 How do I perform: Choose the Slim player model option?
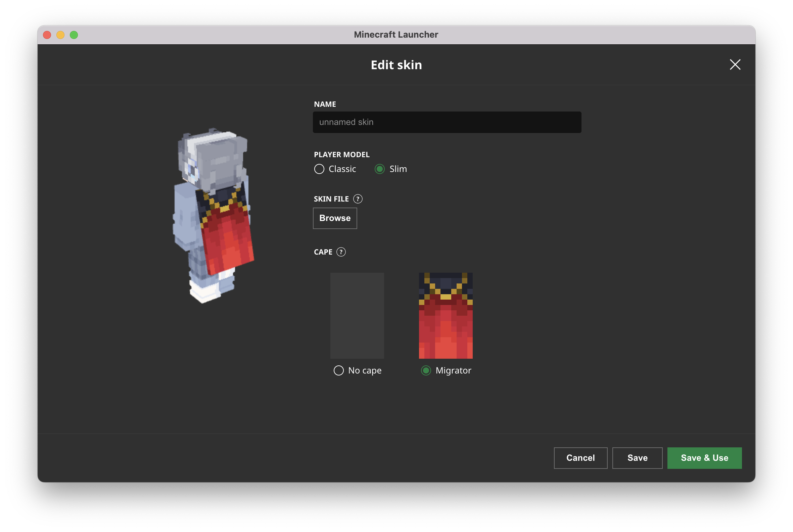pyautogui.click(x=379, y=169)
